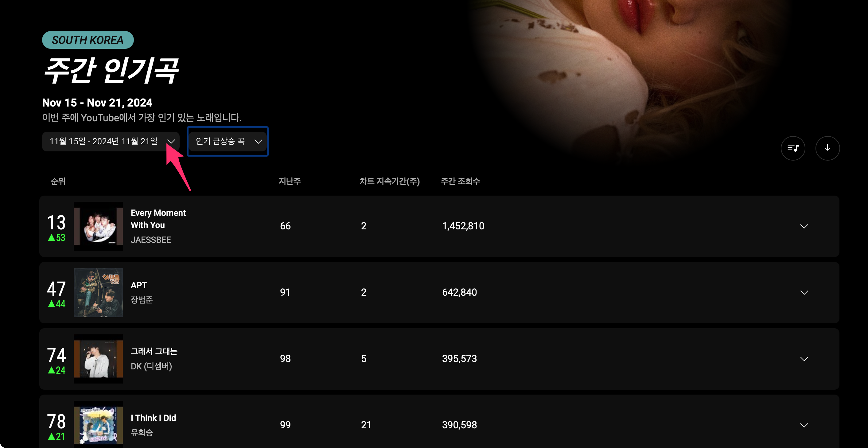
Task: Open the 인기 급상승 곡 filter dropdown
Action: click(228, 141)
